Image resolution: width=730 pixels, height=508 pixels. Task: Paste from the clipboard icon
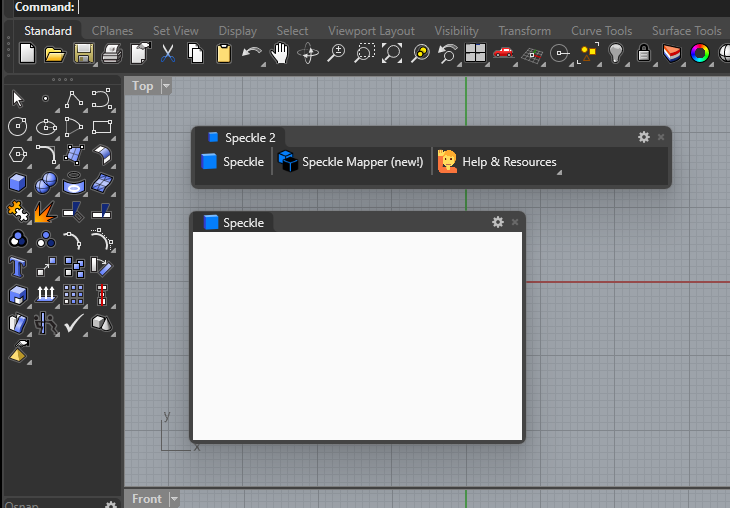point(224,54)
